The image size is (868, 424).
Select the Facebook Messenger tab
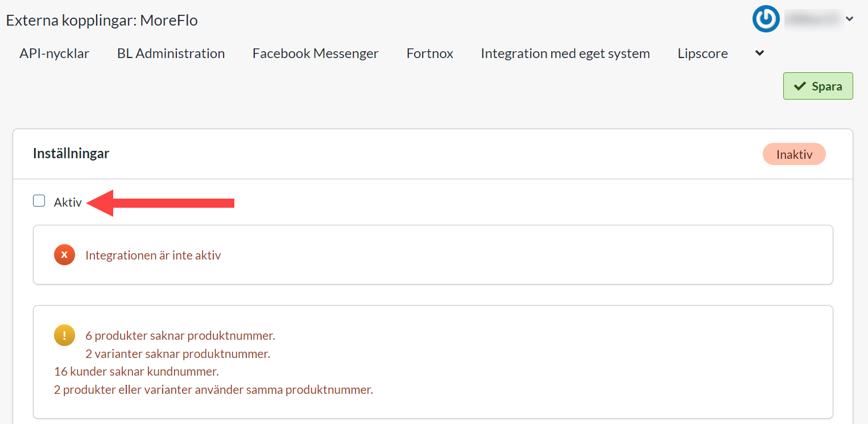(x=316, y=53)
